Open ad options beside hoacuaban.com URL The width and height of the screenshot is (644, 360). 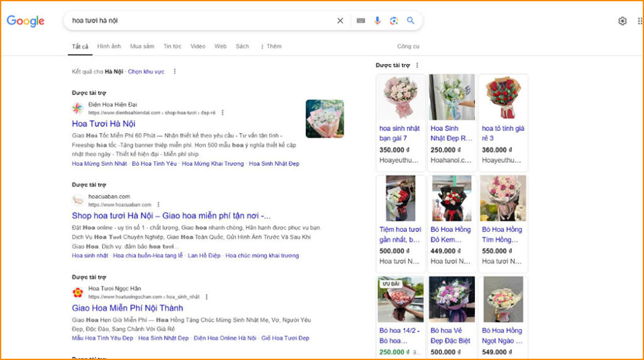coord(158,204)
